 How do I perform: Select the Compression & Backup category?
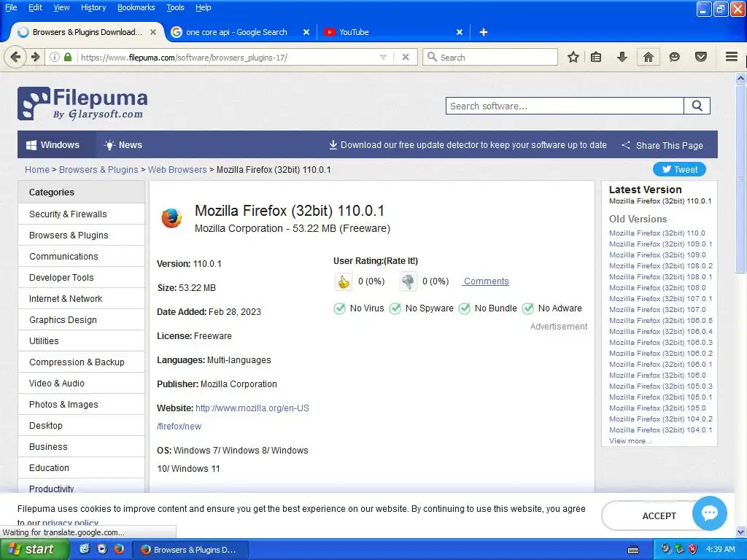click(x=82, y=362)
